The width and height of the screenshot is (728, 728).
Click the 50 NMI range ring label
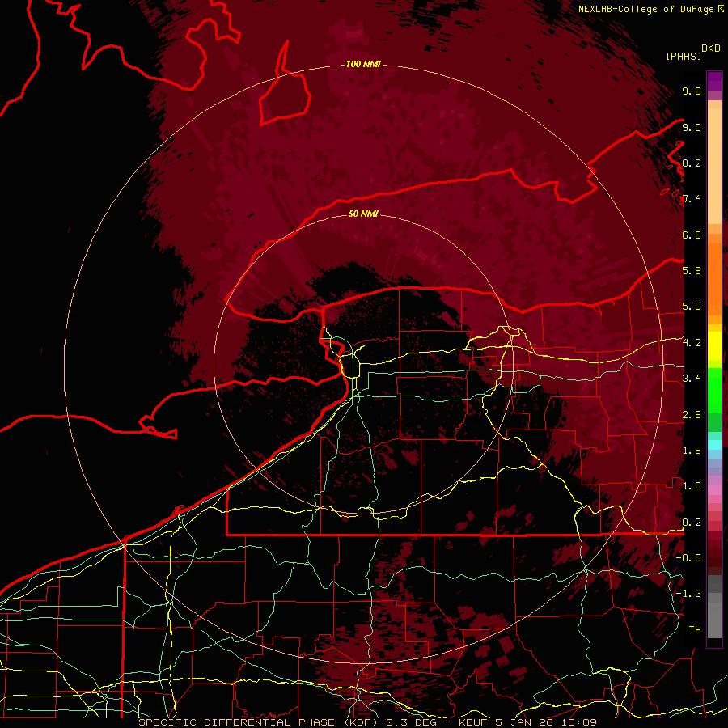pyautogui.click(x=363, y=214)
